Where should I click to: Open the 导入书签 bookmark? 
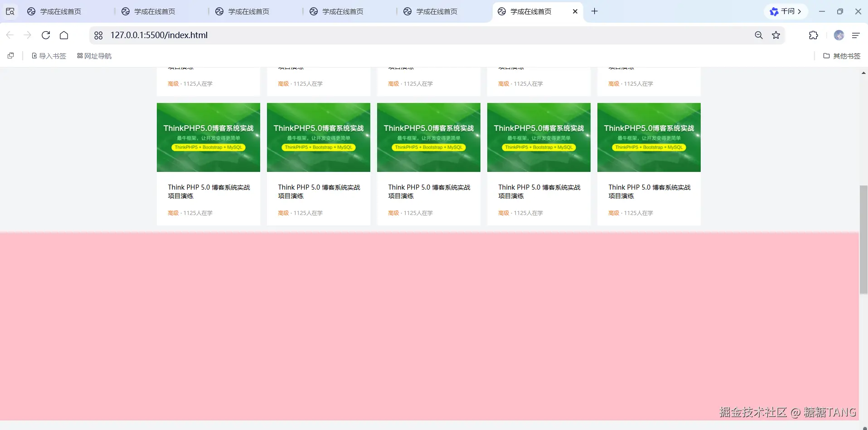tap(49, 56)
